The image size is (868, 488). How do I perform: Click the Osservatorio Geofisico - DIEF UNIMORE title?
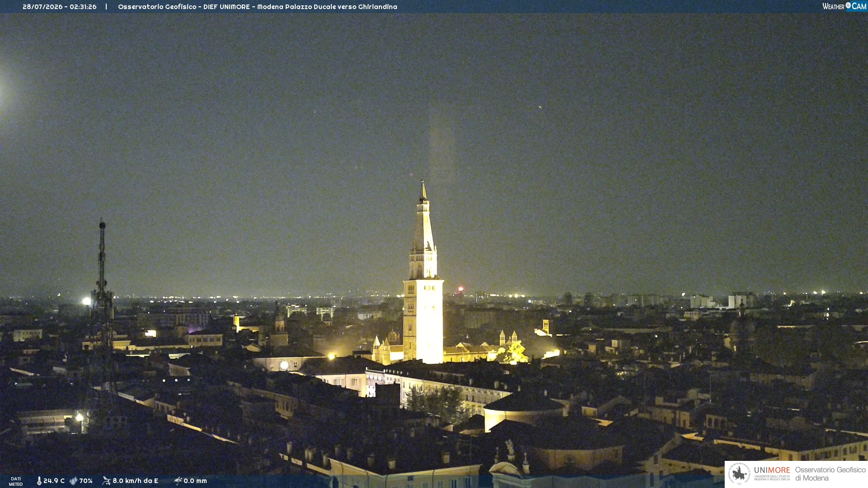tap(258, 7)
